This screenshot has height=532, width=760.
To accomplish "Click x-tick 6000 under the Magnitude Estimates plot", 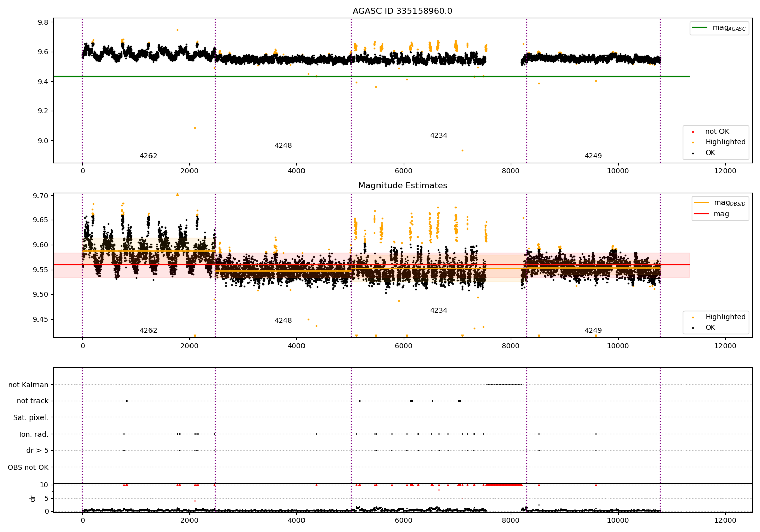I will (x=403, y=346).
